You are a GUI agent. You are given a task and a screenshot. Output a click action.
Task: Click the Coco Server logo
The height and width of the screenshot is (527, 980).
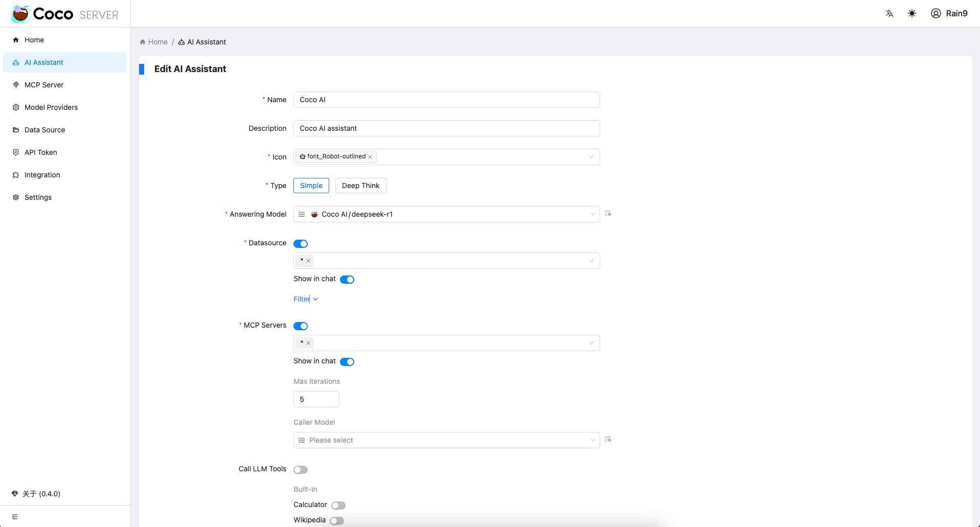[x=65, y=14]
